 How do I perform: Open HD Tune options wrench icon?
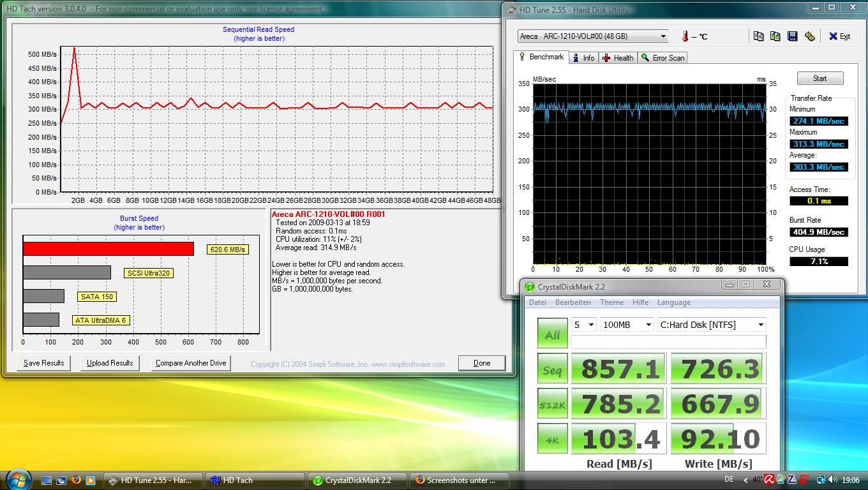[x=809, y=36]
